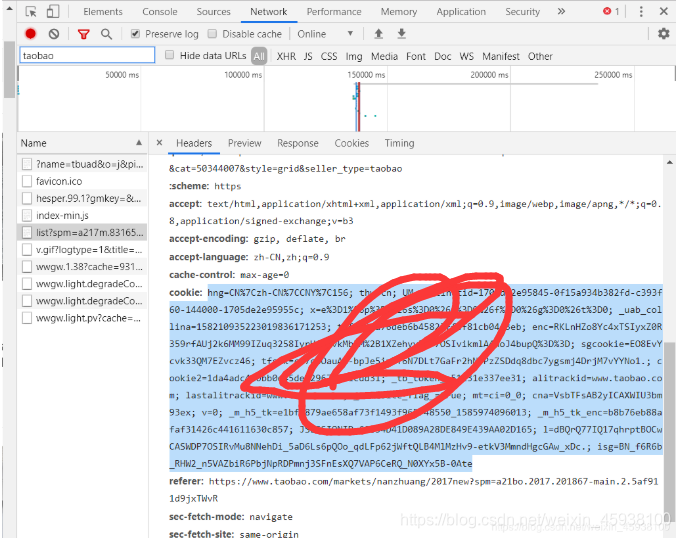681x538 pixels.
Task: Open the Online throttling dropdown
Action: (325, 34)
